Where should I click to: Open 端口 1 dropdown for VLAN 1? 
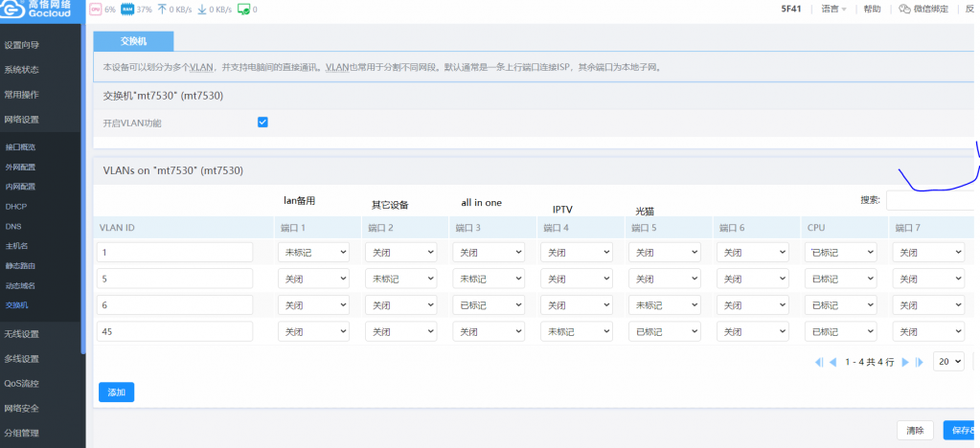click(x=314, y=253)
